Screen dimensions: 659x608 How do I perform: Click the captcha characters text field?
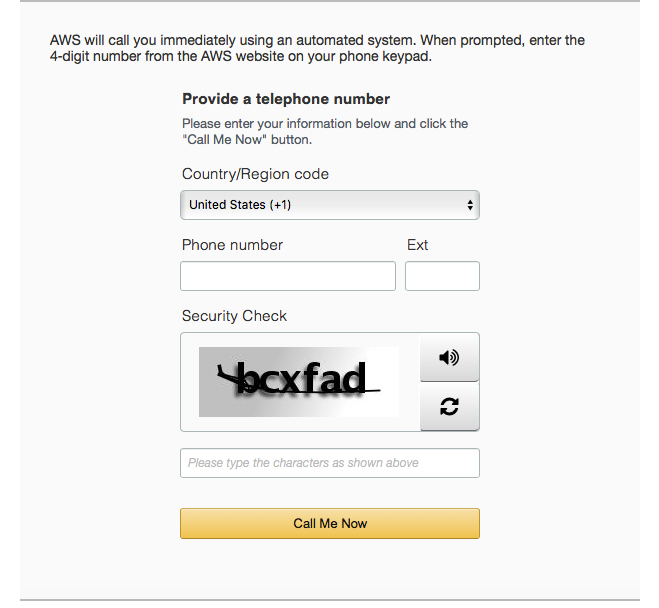[330, 463]
